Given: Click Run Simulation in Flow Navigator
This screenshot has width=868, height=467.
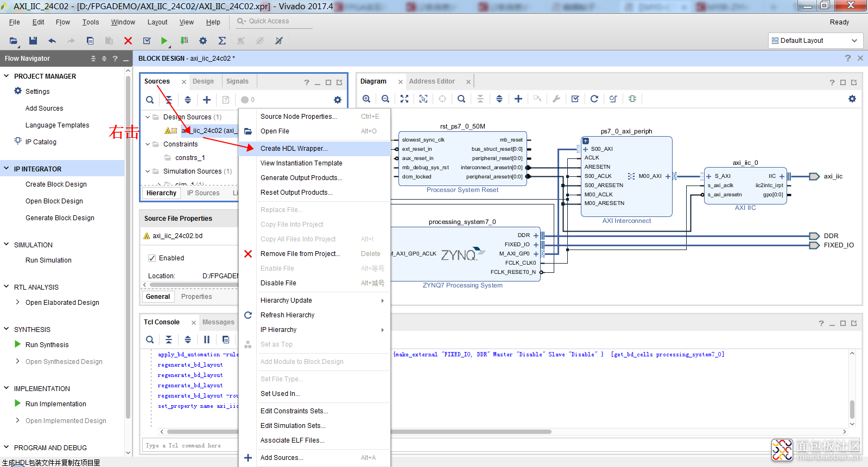Looking at the screenshot, I should [48, 260].
